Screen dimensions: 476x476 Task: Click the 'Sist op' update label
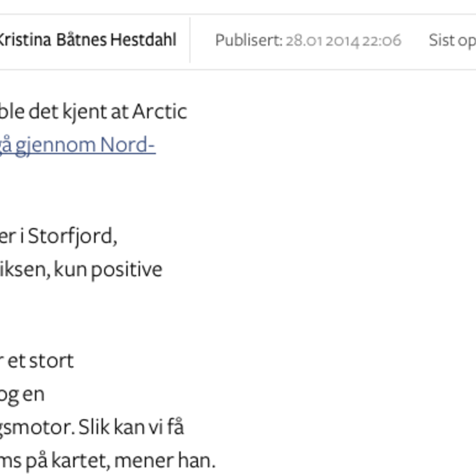pyautogui.click(x=452, y=41)
